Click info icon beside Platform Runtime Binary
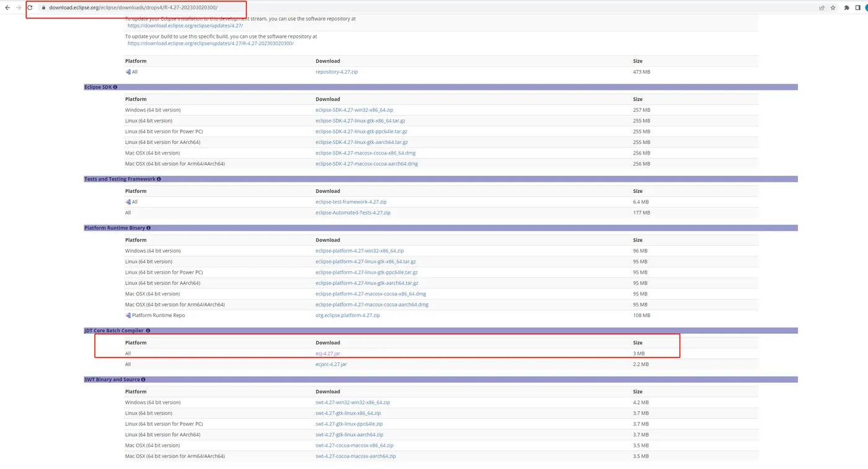 tap(148, 228)
